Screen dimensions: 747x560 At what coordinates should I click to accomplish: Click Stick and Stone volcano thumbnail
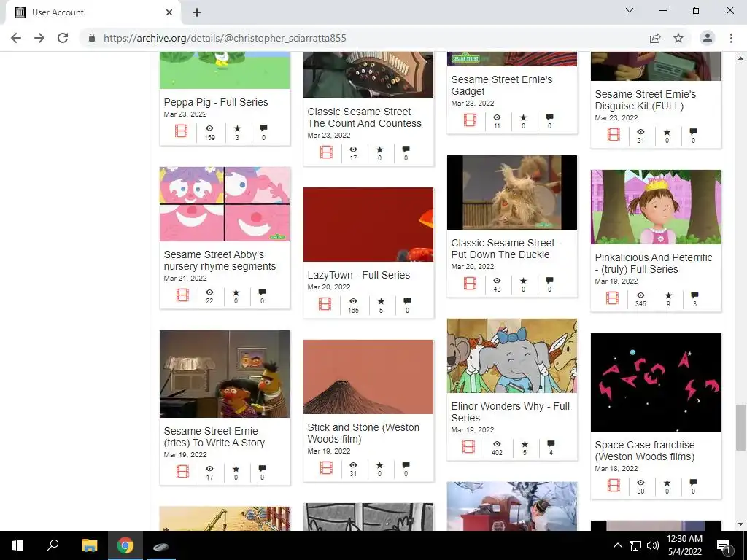368,377
